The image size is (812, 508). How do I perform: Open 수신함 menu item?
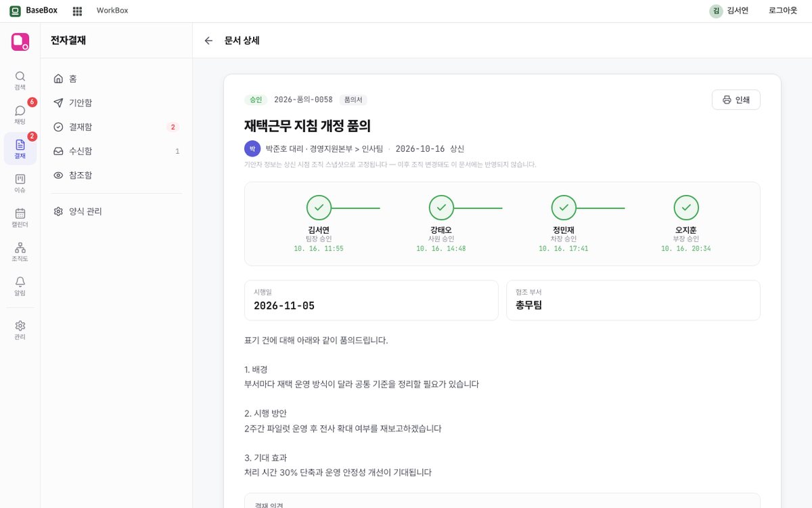click(x=116, y=151)
